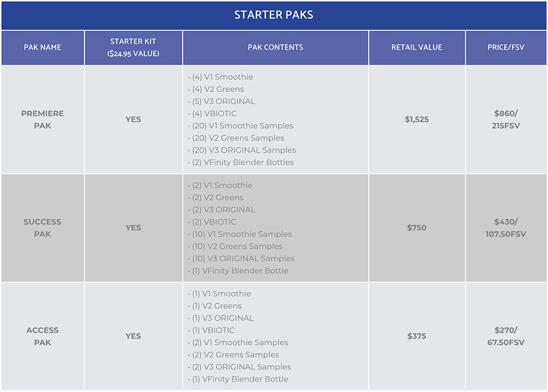Click the $375 retail value
548x392 pixels.
pyautogui.click(x=416, y=336)
